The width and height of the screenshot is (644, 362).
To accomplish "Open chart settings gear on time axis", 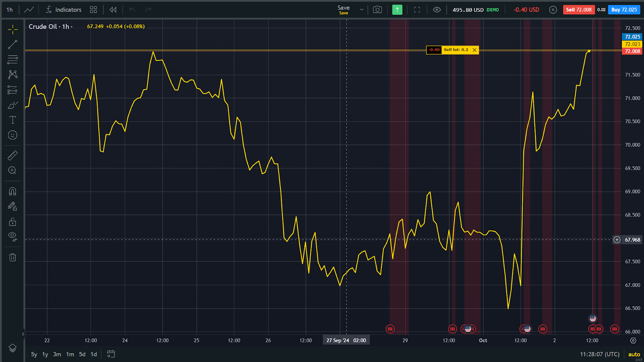I will pos(633,340).
